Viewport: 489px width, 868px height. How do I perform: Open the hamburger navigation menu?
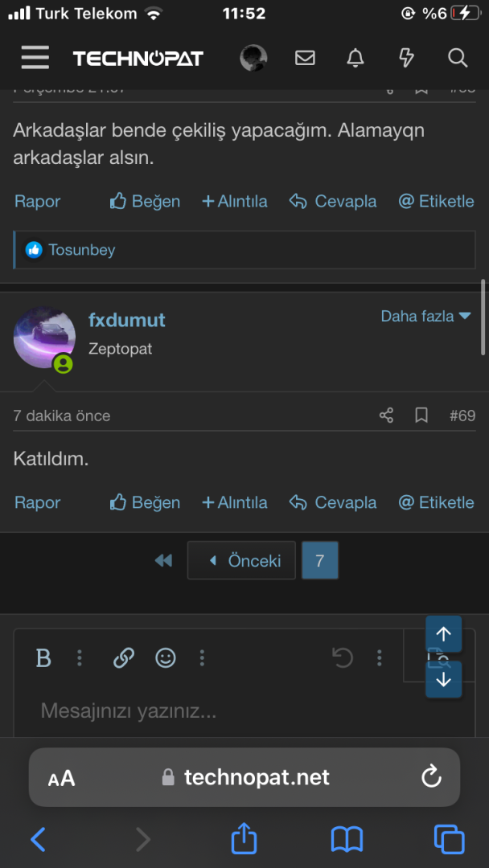point(35,58)
